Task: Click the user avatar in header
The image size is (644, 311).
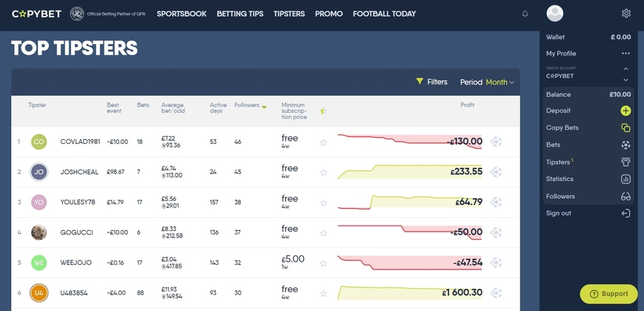Action: (555, 14)
